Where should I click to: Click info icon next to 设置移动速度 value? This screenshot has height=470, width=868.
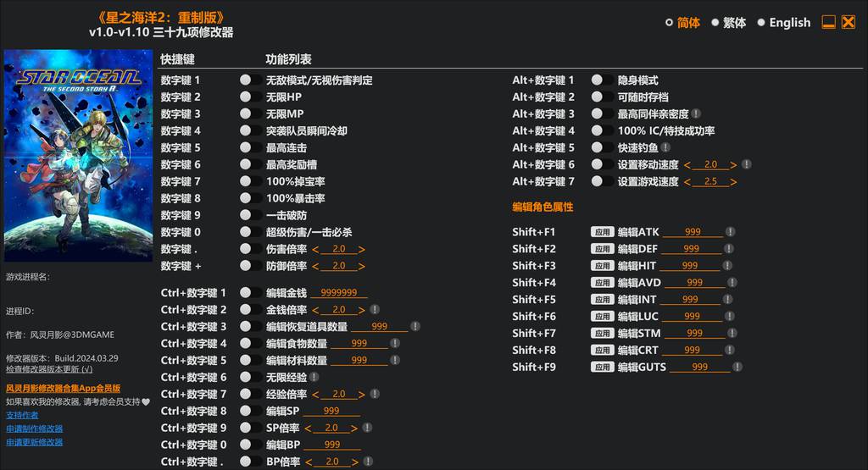point(746,165)
